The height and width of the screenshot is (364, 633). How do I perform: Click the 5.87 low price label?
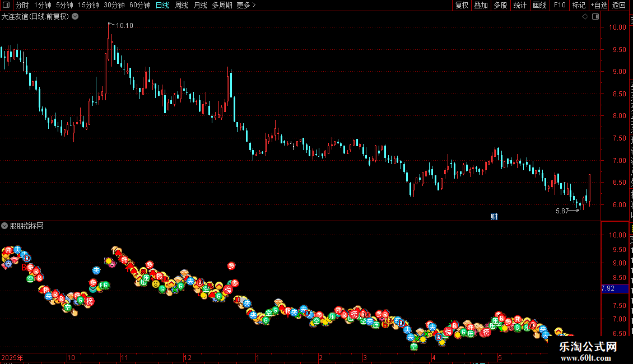pyautogui.click(x=562, y=211)
